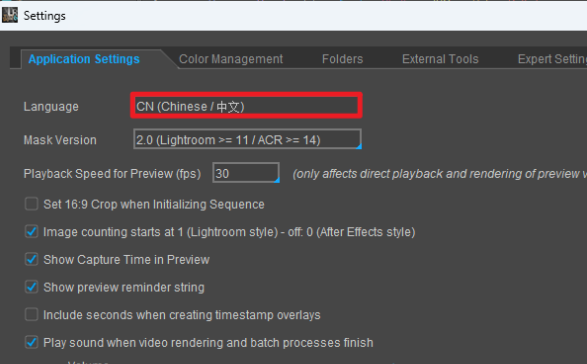Toggle Play sound when rendering finishes
Screen dimensions: 587x364
pos(31,342)
